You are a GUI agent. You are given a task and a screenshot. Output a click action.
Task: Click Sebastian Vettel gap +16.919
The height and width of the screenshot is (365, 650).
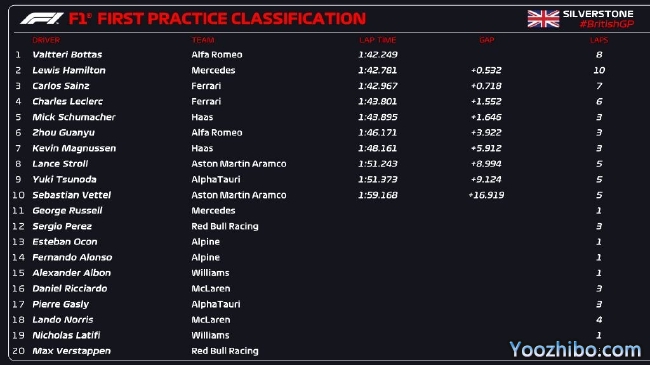coord(486,195)
